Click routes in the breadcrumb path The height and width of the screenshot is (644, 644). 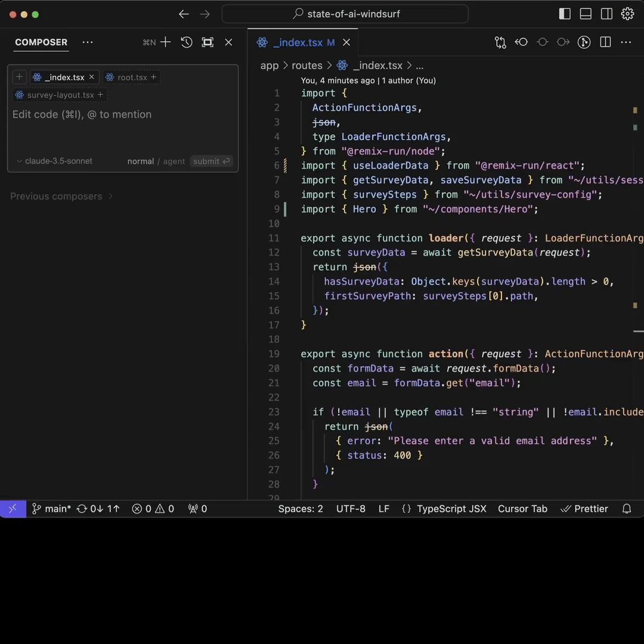(307, 66)
